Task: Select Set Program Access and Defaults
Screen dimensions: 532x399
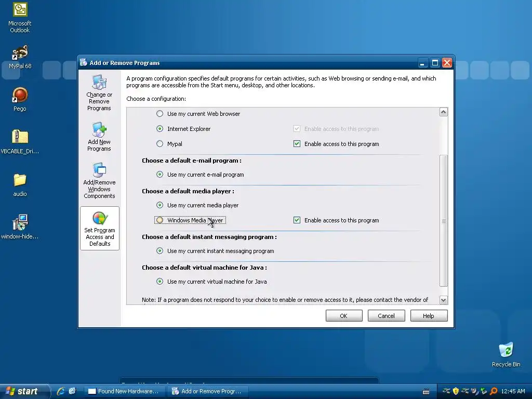Action: 100,229
